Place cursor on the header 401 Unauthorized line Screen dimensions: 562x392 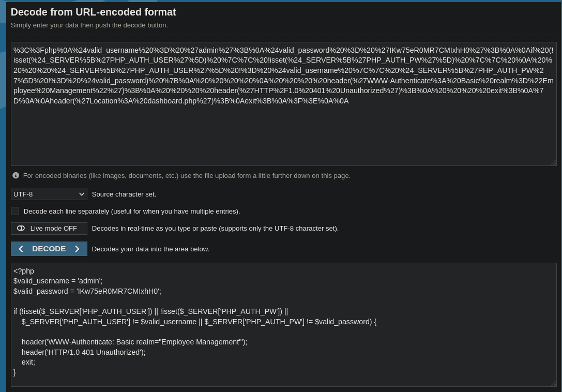pos(84,352)
